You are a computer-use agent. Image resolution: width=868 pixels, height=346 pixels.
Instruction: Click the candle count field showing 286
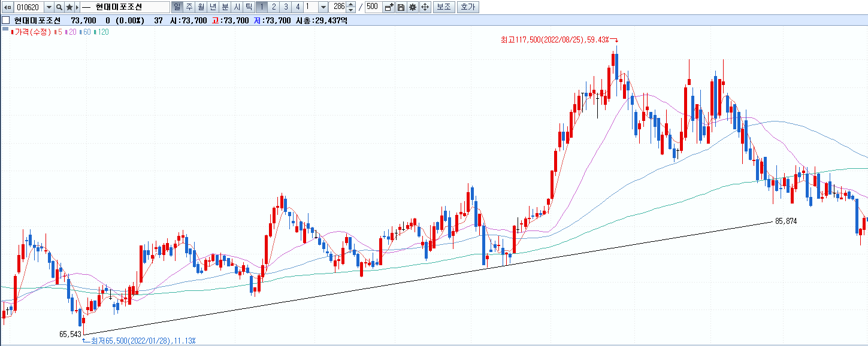tap(338, 7)
